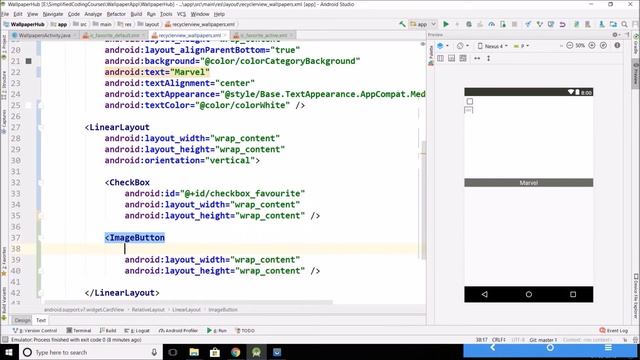The height and width of the screenshot is (360, 640).
Task: Switch to the Design tab
Action: (x=22, y=320)
